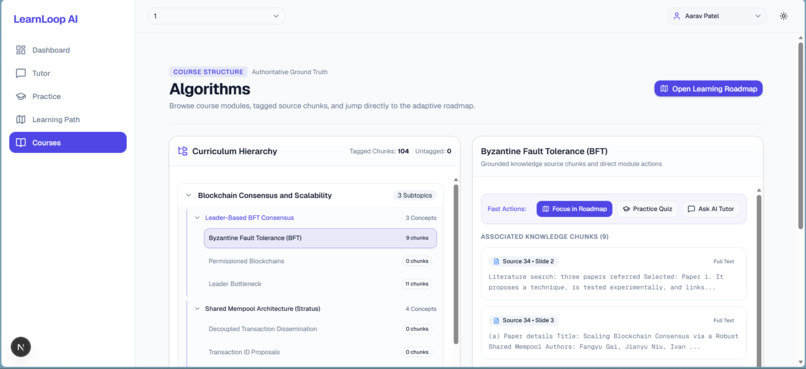The width and height of the screenshot is (806, 369).
Task: Click the 4 Concepts label
Action: click(x=420, y=309)
